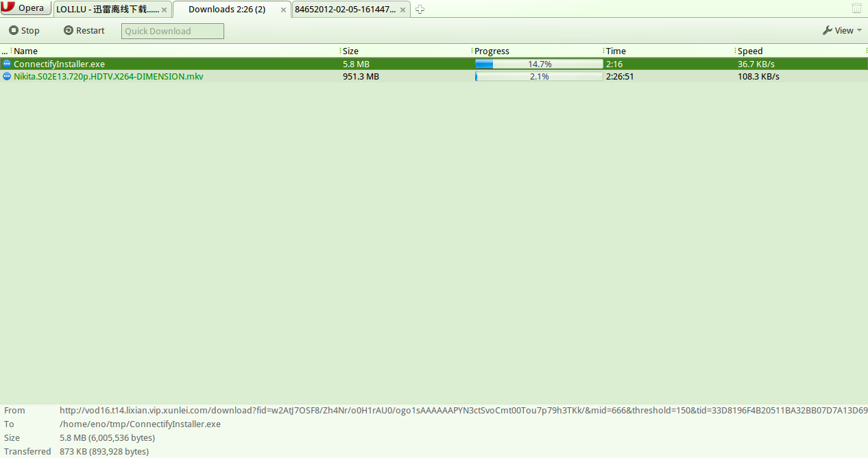Open a new tab with plus icon
This screenshot has width=868, height=458.
(x=420, y=9)
